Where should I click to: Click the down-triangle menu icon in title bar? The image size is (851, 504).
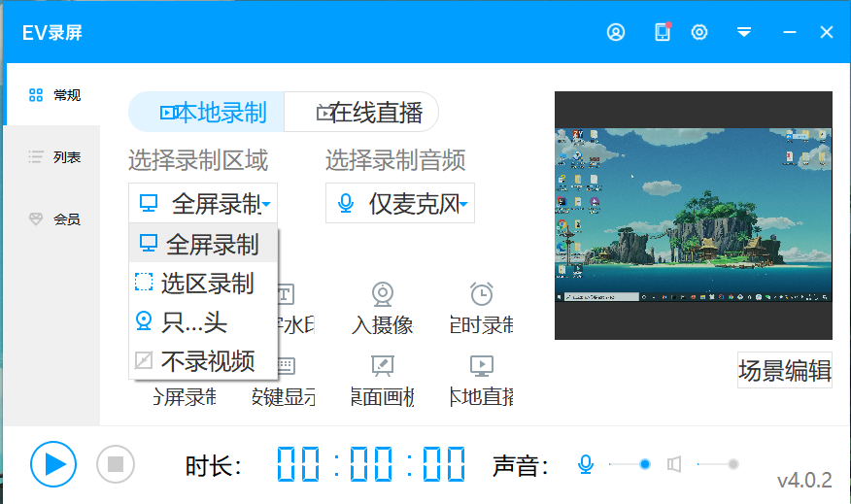(744, 32)
